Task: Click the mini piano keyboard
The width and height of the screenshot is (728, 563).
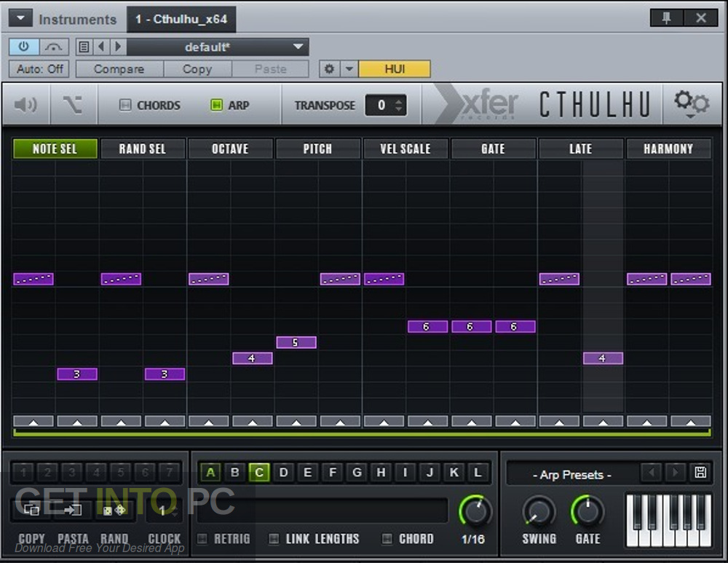Action: 669,520
